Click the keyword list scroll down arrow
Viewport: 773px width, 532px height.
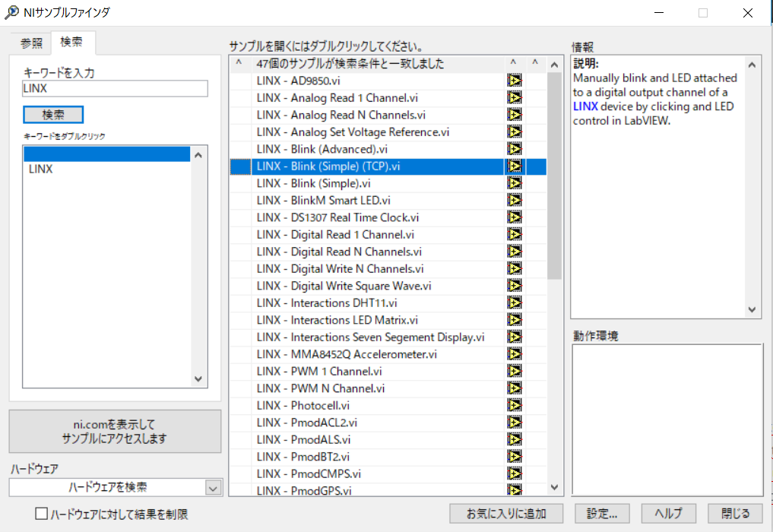tap(198, 378)
